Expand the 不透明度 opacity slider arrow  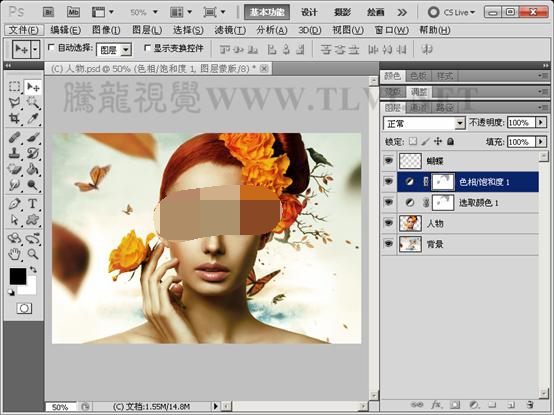(541, 123)
